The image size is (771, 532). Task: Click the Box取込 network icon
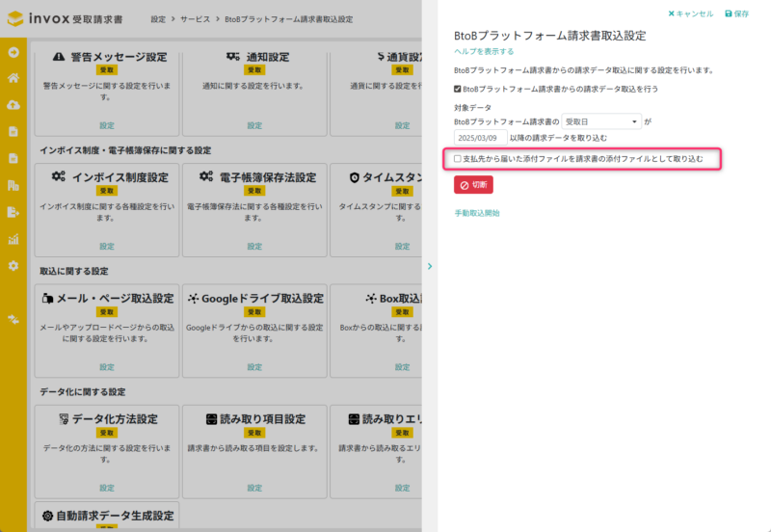(371, 298)
